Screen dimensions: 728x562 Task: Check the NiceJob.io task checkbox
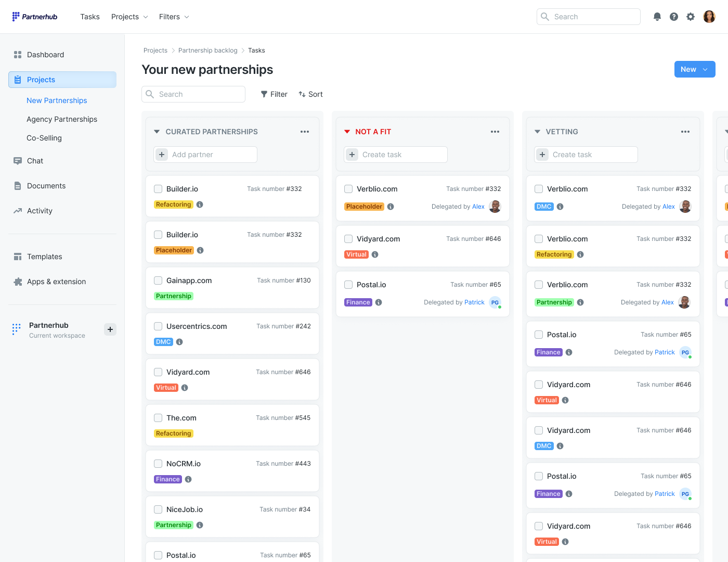tap(158, 509)
